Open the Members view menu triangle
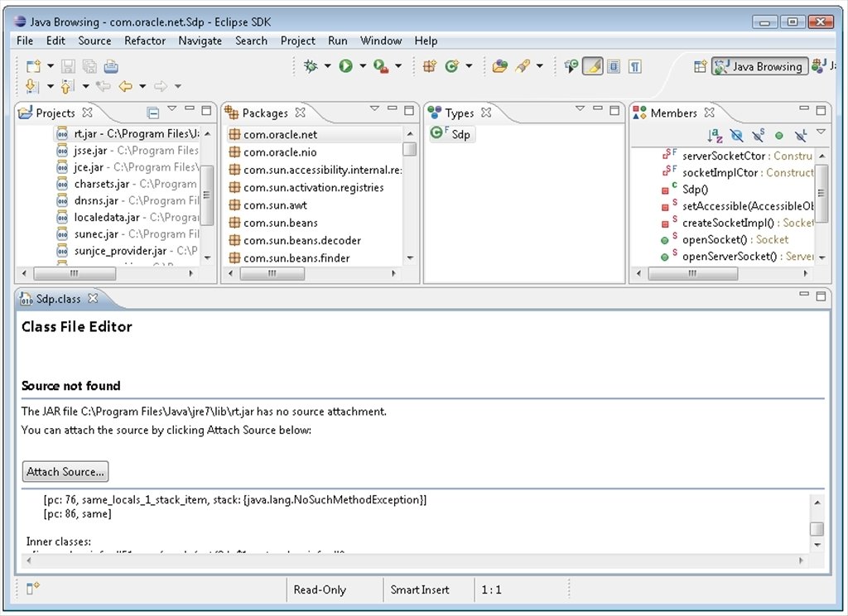 click(821, 132)
